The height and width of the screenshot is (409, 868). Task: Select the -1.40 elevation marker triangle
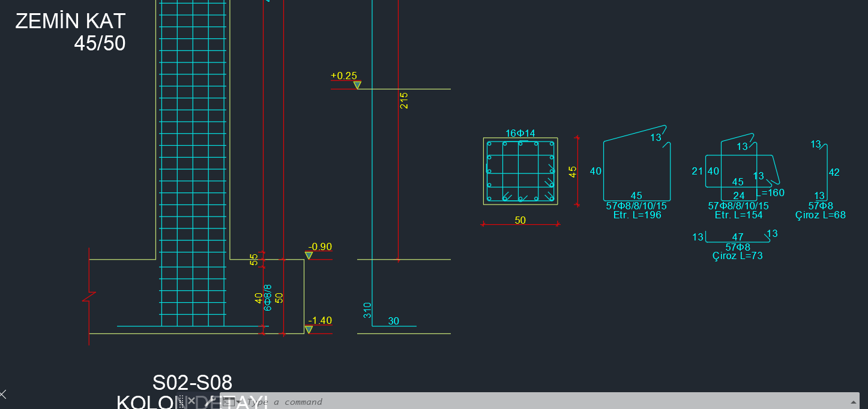point(309,329)
